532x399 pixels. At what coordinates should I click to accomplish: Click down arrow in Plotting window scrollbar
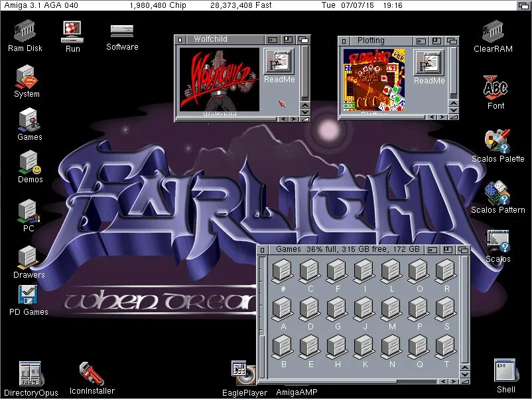tap(454, 110)
